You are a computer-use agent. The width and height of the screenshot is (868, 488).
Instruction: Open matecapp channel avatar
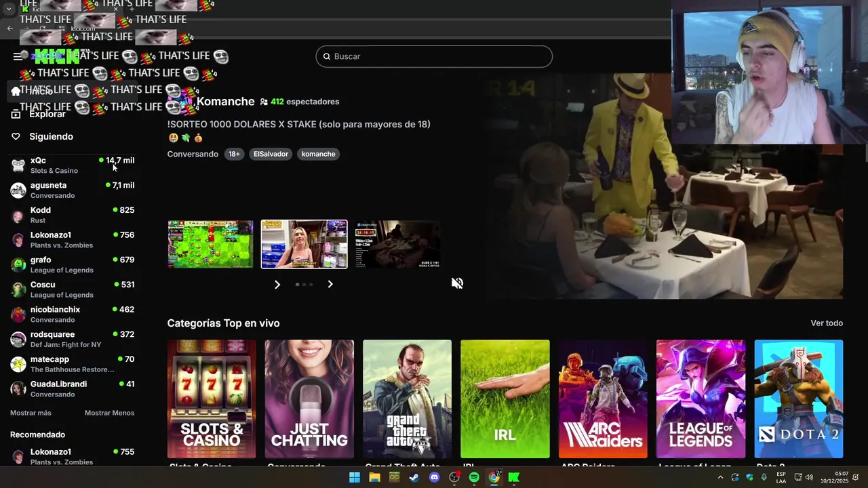pyautogui.click(x=18, y=364)
